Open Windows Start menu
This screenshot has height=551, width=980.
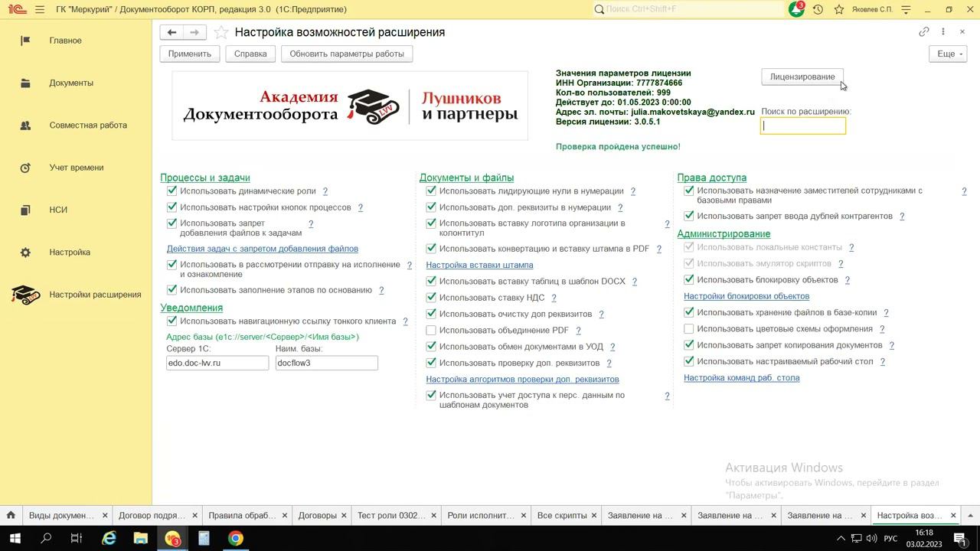tap(15, 538)
